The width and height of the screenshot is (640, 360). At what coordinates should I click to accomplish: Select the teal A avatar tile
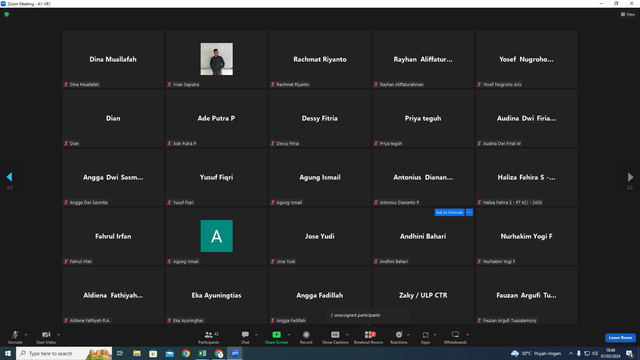tap(216, 236)
